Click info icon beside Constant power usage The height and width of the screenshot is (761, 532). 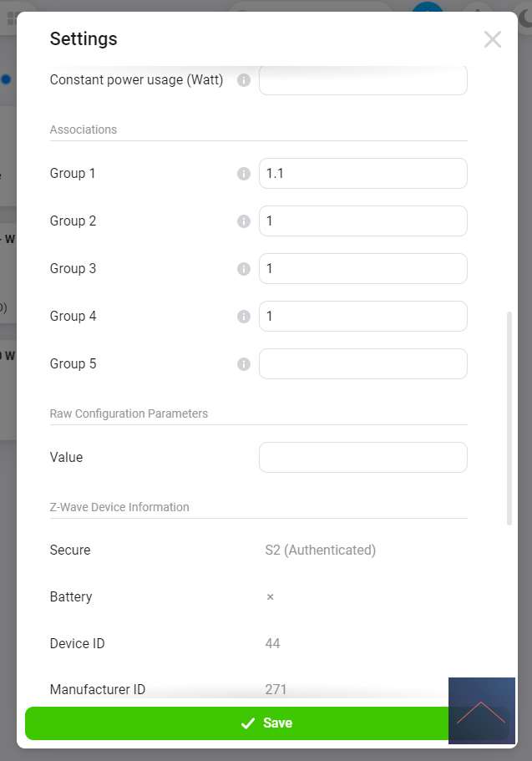244,80
